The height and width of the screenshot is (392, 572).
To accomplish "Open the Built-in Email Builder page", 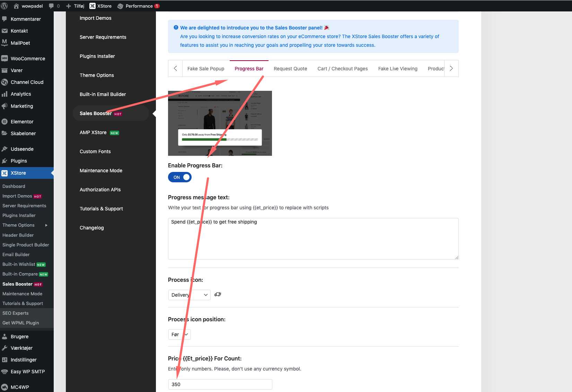I will [103, 94].
